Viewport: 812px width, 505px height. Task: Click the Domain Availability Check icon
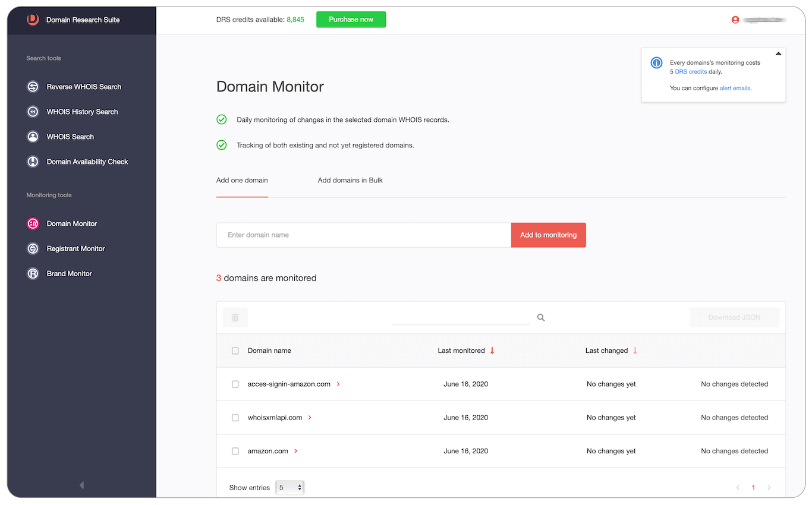click(x=33, y=162)
